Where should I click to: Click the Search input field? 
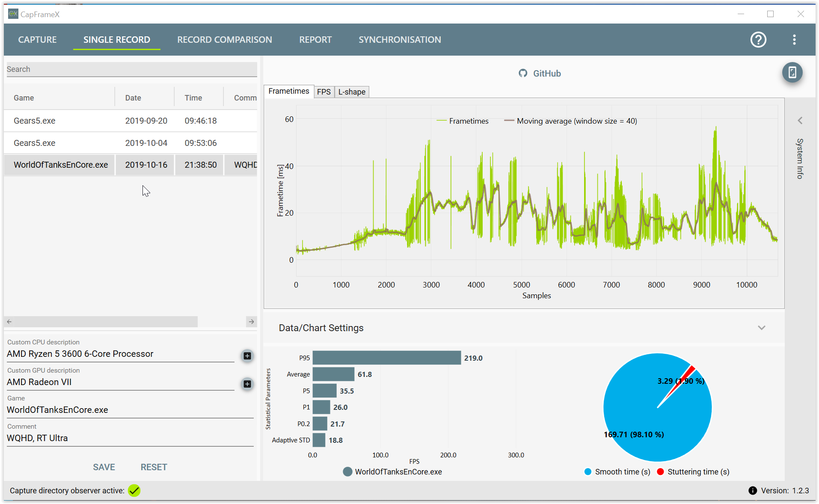tap(131, 69)
